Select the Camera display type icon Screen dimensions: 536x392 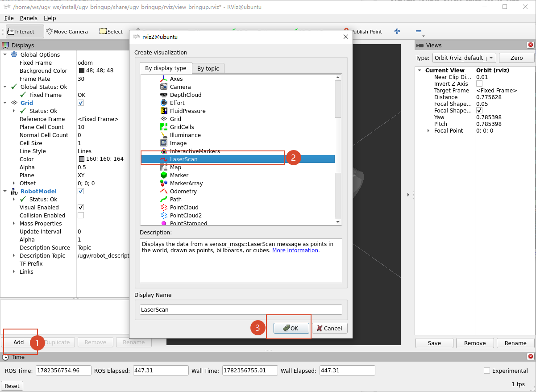(164, 87)
